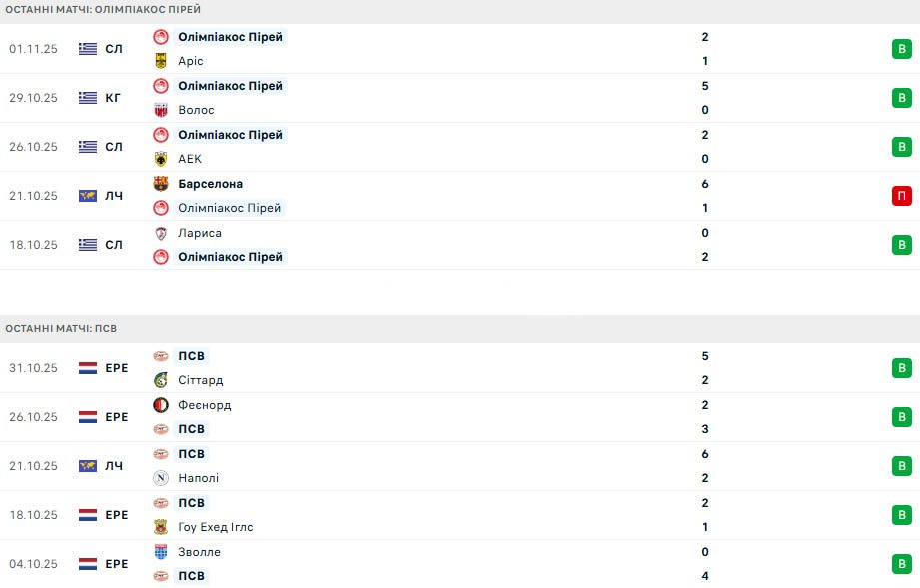Click the AEK team crest icon

[x=160, y=159]
